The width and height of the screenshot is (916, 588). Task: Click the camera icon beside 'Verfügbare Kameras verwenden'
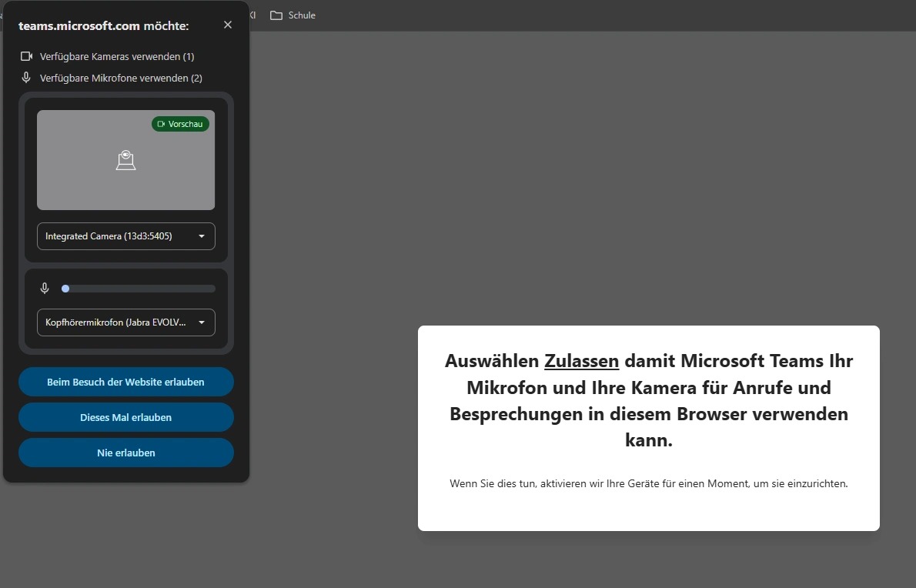[26, 56]
